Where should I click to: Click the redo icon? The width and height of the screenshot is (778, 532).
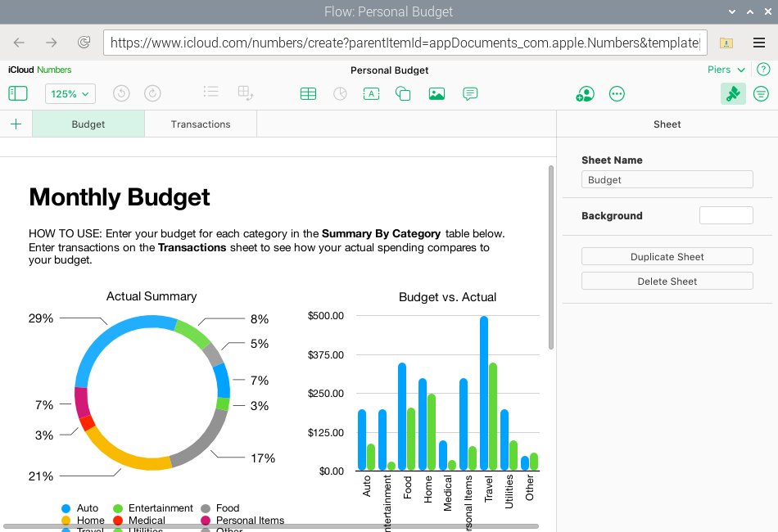click(152, 93)
